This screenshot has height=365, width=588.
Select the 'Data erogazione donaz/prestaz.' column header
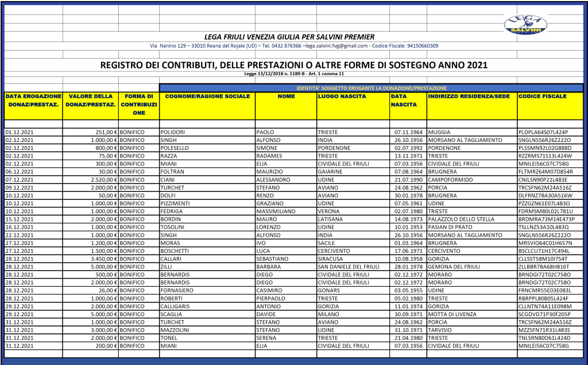coord(33,101)
